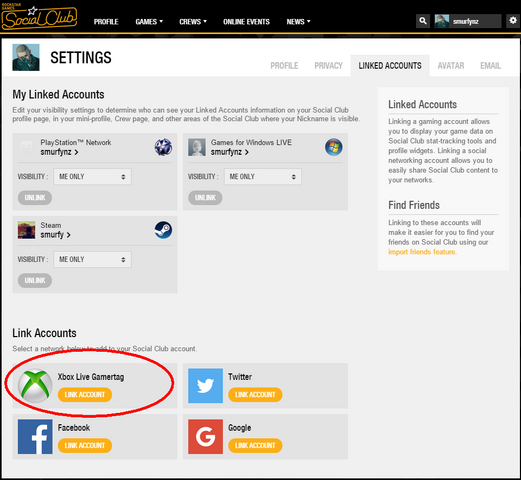The image size is (521, 480).
Task: Click the 'Linked Accounts' sidebar heading
Action: coord(422,105)
